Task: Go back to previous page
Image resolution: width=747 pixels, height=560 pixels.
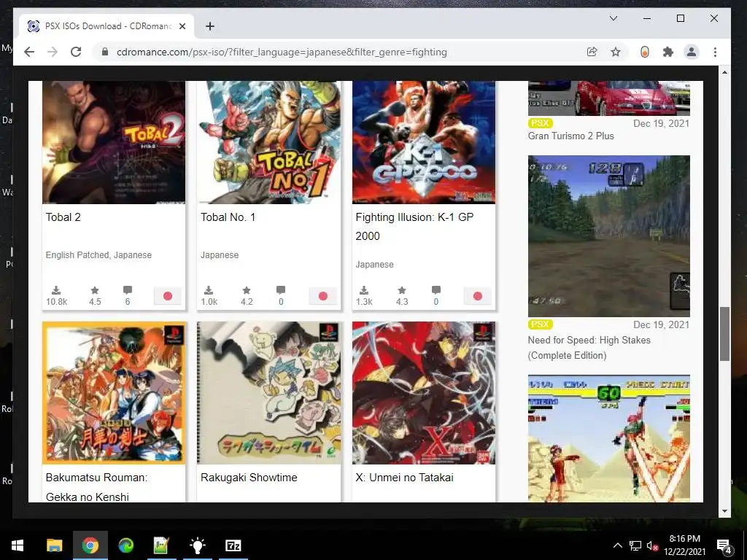Action: click(x=29, y=52)
